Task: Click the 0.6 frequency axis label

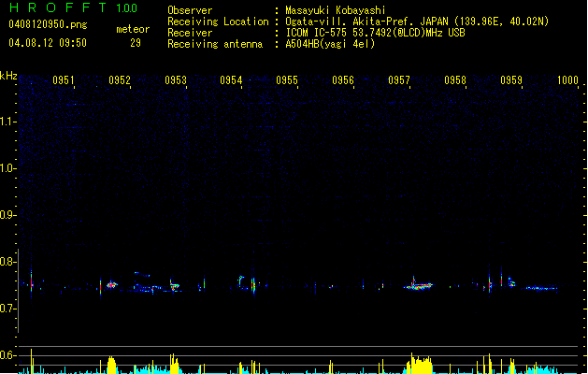Action: (x=7, y=355)
